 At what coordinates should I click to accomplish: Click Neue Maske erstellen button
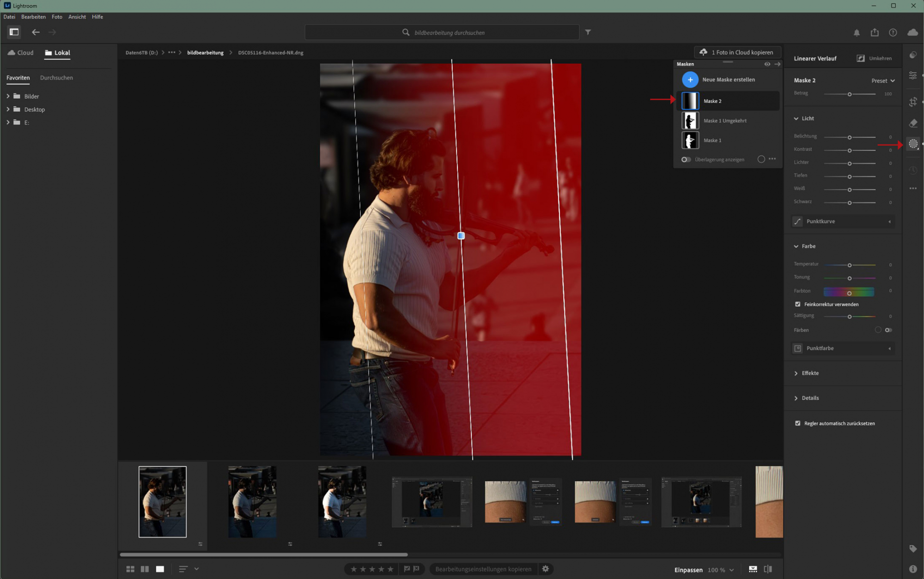(x=690, y=79)
